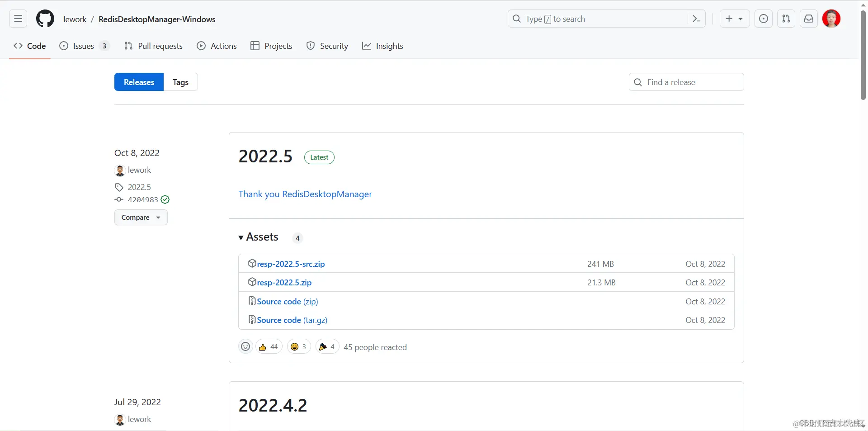Click lework avatar beside Jul 29 release
Image resolution: width=868 pixels, height=431 pixels.
click(x=120, y=420)
